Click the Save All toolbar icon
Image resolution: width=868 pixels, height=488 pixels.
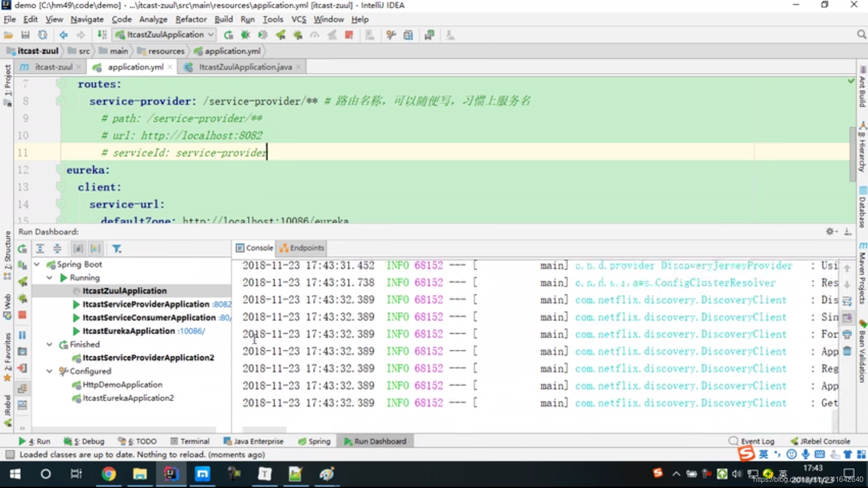25,35
